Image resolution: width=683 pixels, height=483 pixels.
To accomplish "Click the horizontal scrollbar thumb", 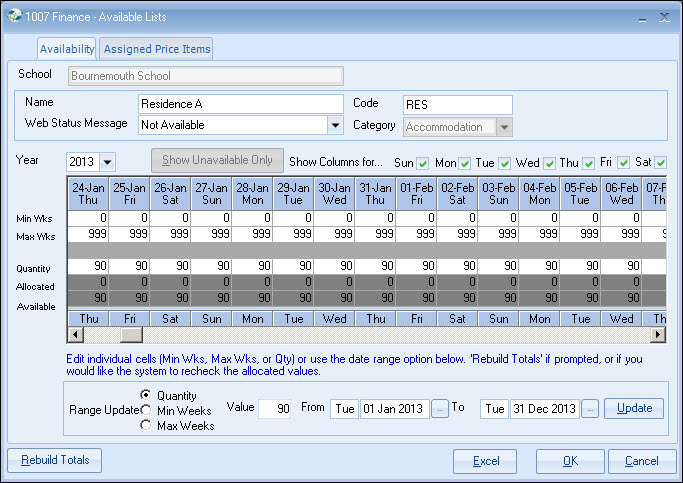I will click(131, 335).
